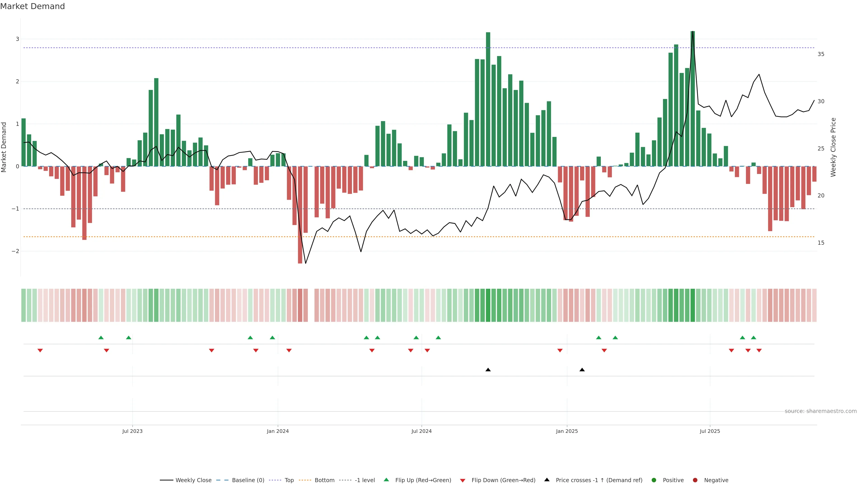Click the leftmost green flip-up triangle marker

tap(101, 338)
